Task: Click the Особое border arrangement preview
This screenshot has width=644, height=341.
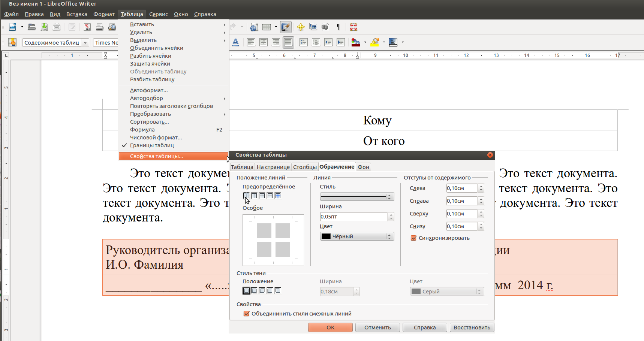Action: pos(273,240)
